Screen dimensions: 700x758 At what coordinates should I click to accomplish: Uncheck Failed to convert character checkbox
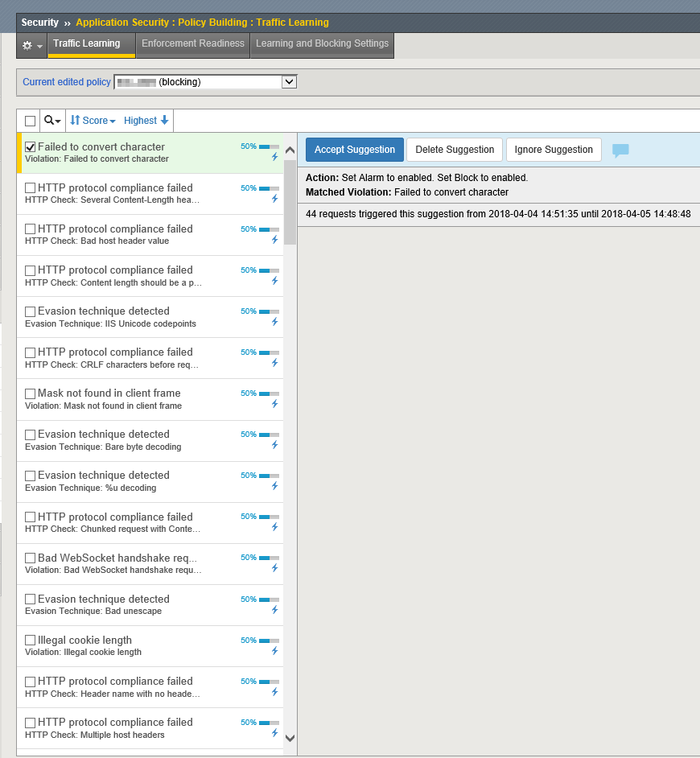point(30,147)
